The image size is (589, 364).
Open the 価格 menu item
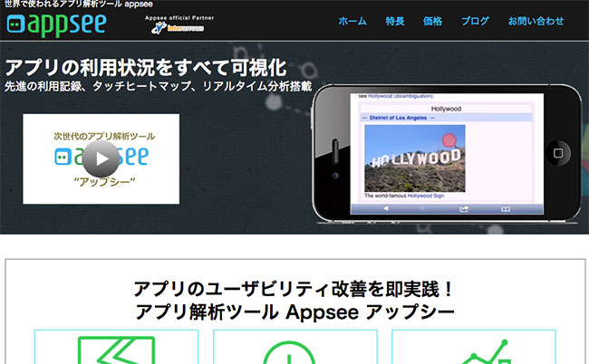pos(432,21)
